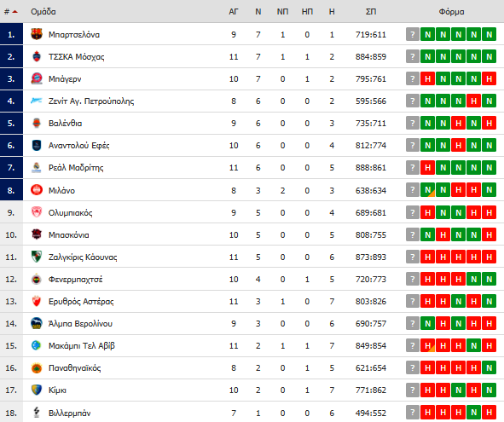Open the Ρεάλ Μαδρίτης team link
The height and width of the screenshot is (422, 504).
(x=76, y=168)
